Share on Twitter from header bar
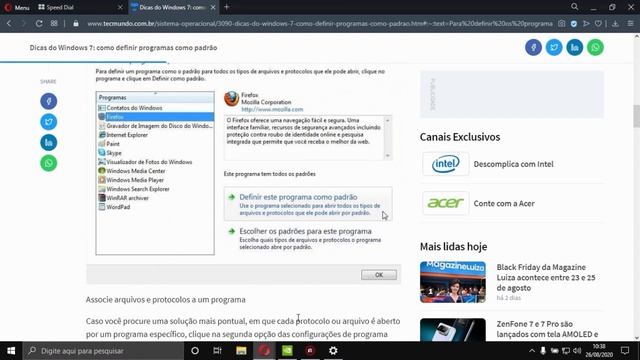Viewport: 640px width, 360px height. point(554,47)
